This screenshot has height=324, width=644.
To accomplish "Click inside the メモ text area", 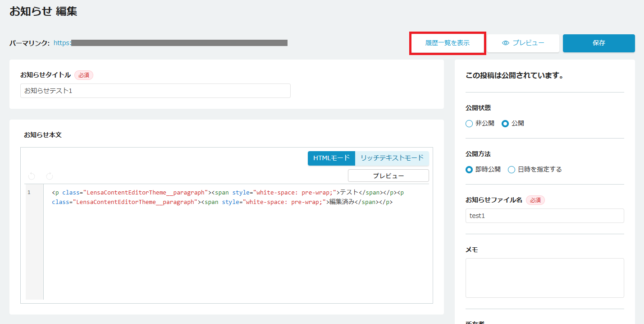I will [x=544, y=278].
